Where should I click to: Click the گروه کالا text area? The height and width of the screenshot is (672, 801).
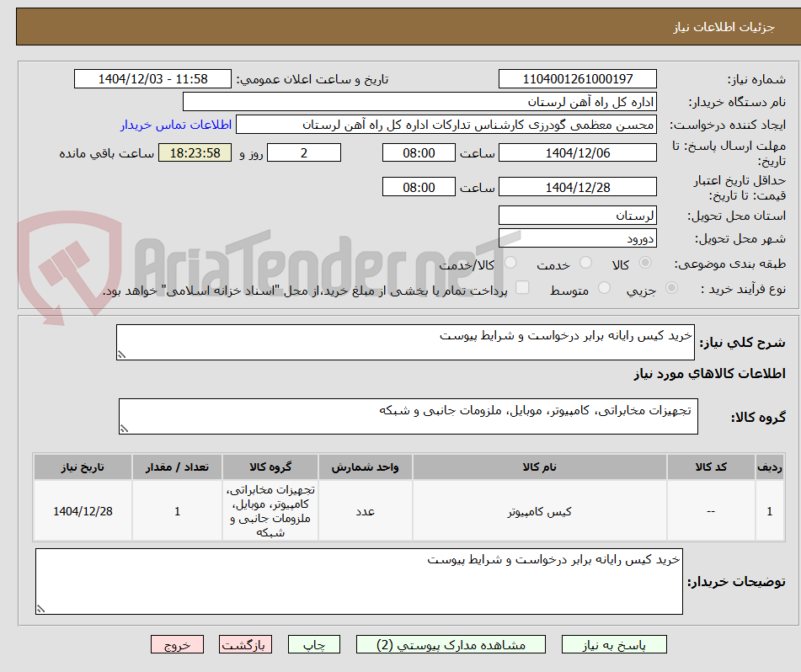pyautogui.click(x=409, y=417)
